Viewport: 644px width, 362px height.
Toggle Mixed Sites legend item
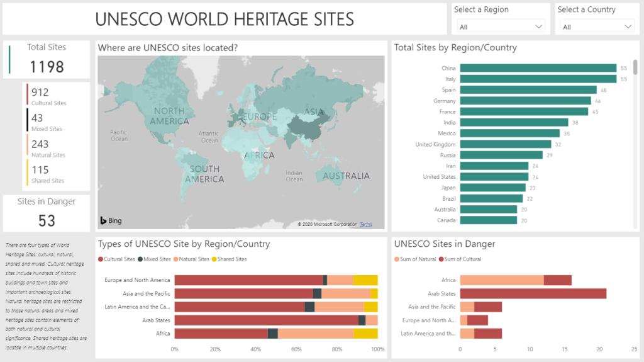pos(154,259)
